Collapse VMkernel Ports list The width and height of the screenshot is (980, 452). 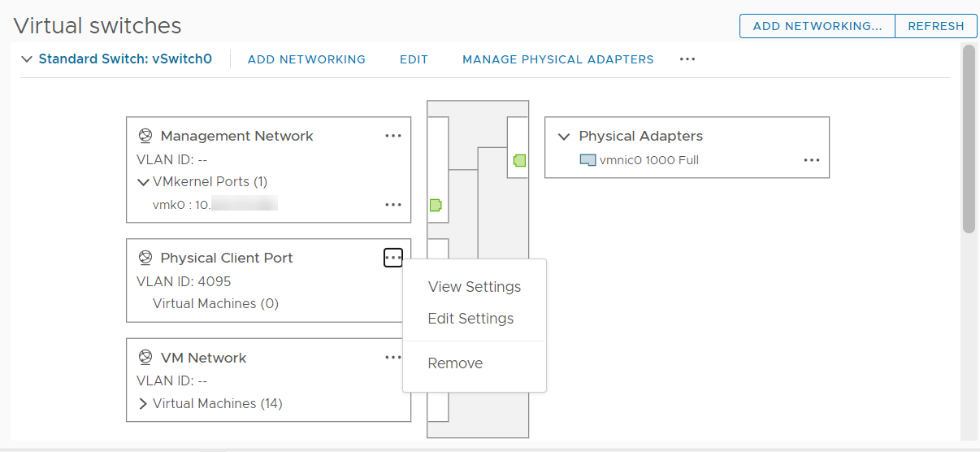[x=144, y=182]
